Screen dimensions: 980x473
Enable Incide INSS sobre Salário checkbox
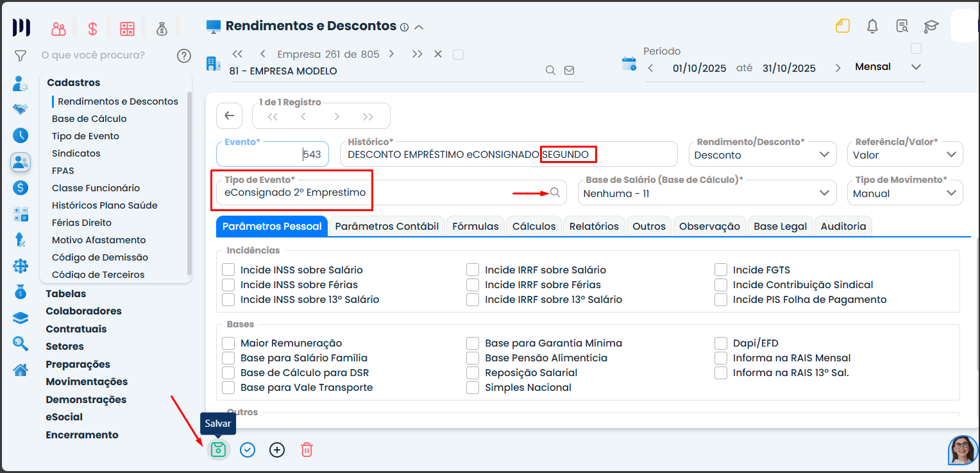tap(228, 270)
